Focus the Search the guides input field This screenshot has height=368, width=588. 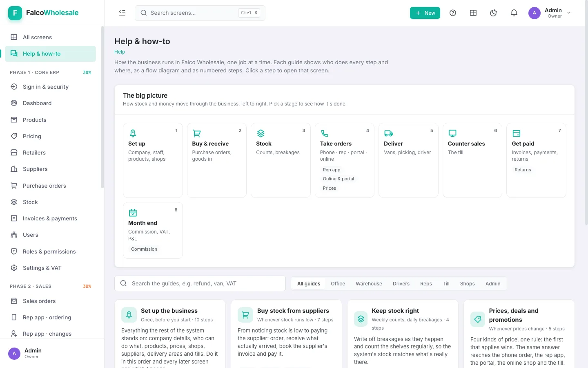pyautogui.click(x=200, y=283)
